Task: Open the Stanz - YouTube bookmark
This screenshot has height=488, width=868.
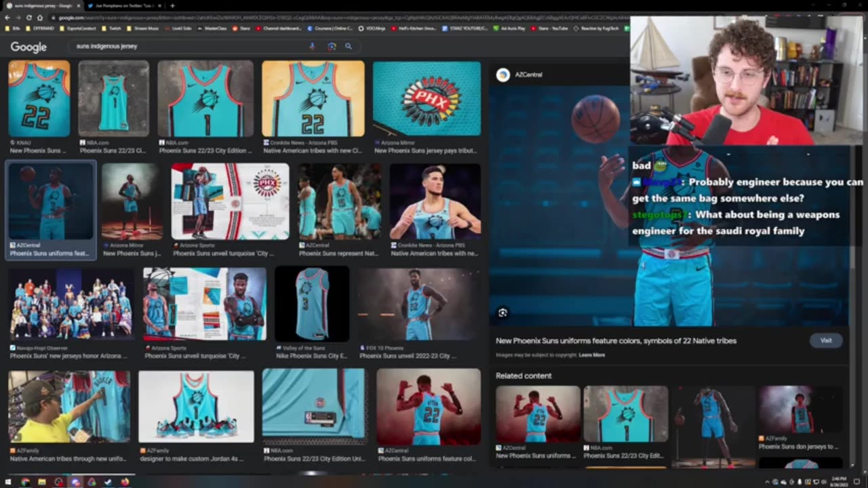Action: click(x=550, y=28)
